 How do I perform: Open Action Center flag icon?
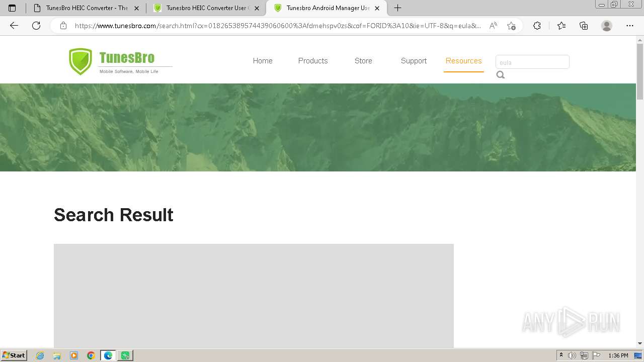click(x=596, y=355)
